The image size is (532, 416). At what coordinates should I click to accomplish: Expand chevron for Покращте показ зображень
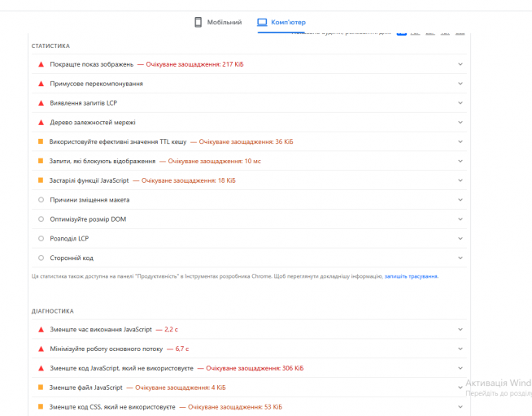click(460, 64)
